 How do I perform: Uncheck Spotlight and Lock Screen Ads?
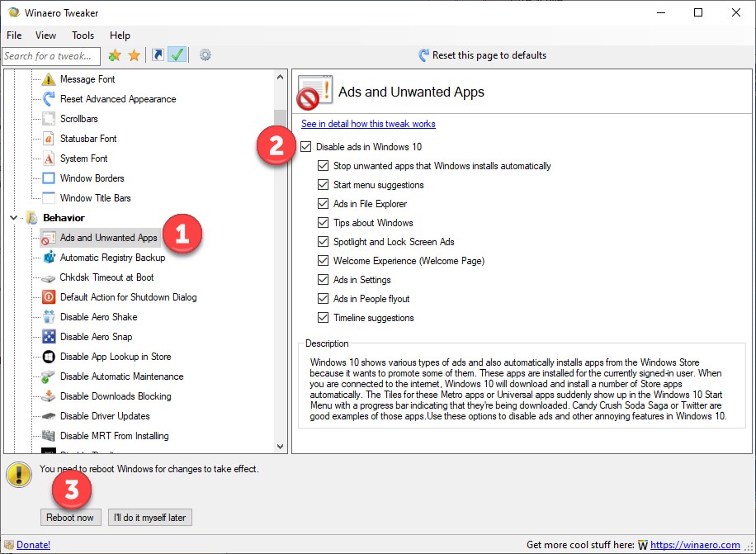click(x=324, y=242)
